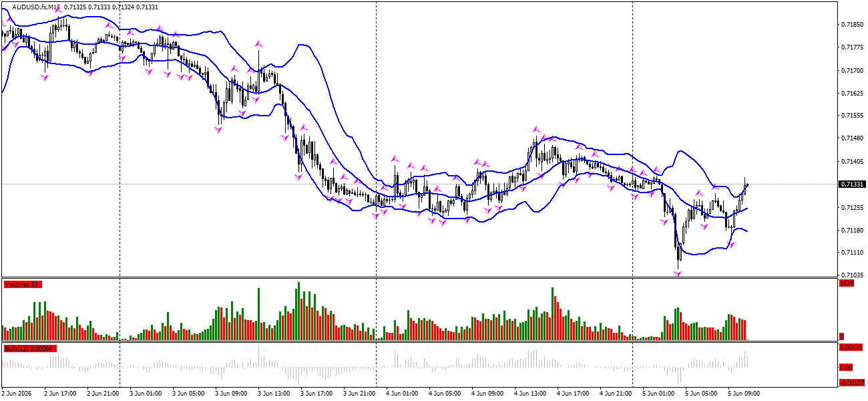Screen dimensions: 868x401
Task: Select the Bulls(13) indicator label
Action: click(30, 349)
